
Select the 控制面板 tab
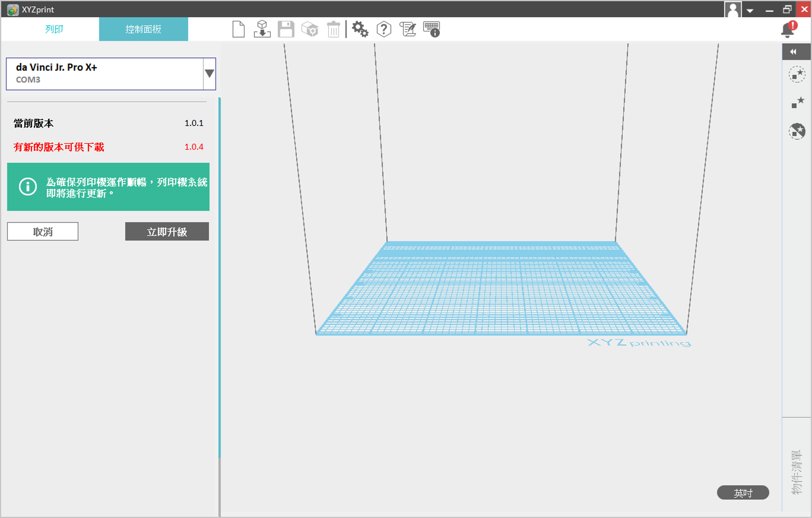coord(144,29)
